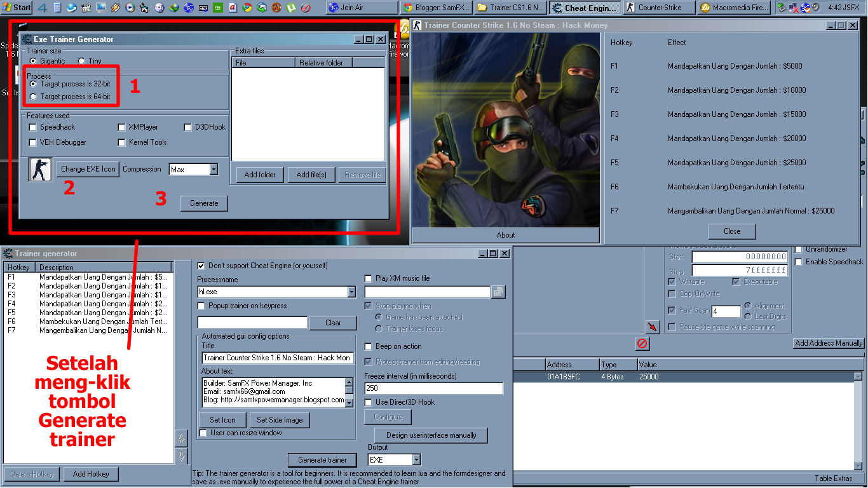The height and width of the screenshot is (488, 868).
Task: Open the Compression Max dropdown
Action: point(214,170)
